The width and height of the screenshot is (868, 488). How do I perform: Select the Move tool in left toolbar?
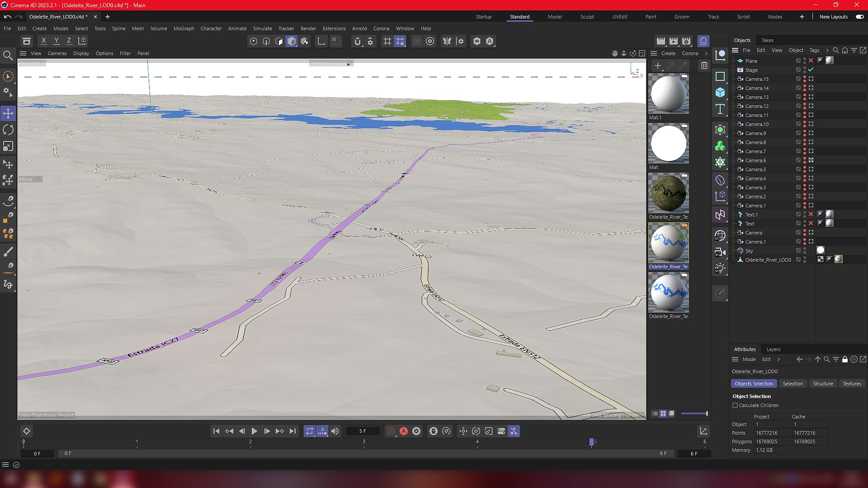click(8, 113)
